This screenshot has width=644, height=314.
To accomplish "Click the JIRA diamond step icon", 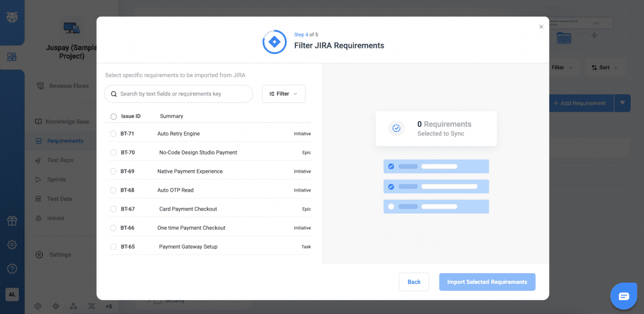I will [x=274, y=41].
